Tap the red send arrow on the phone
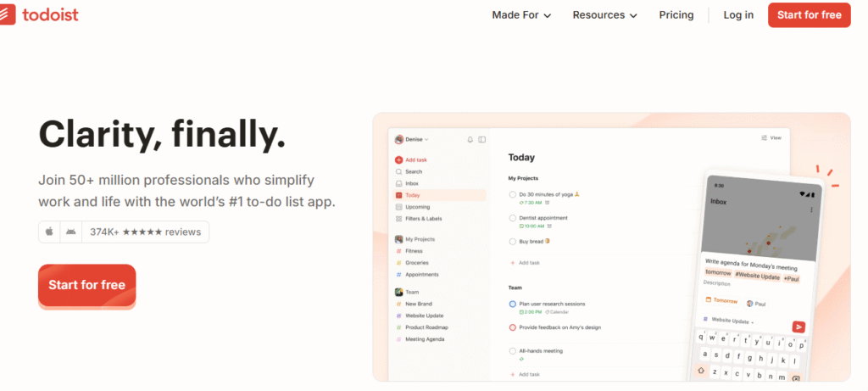Image resolution: width=868 pixels, height=391 pixels. pos(798,327)
